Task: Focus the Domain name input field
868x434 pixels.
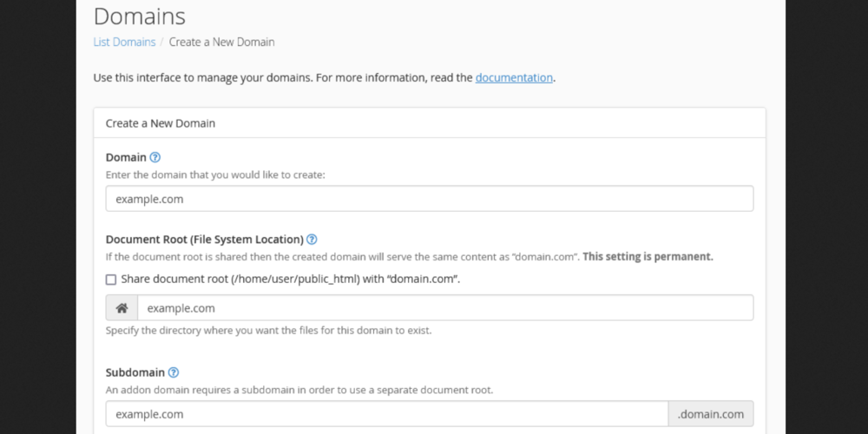Action: (x=429, y=199)
